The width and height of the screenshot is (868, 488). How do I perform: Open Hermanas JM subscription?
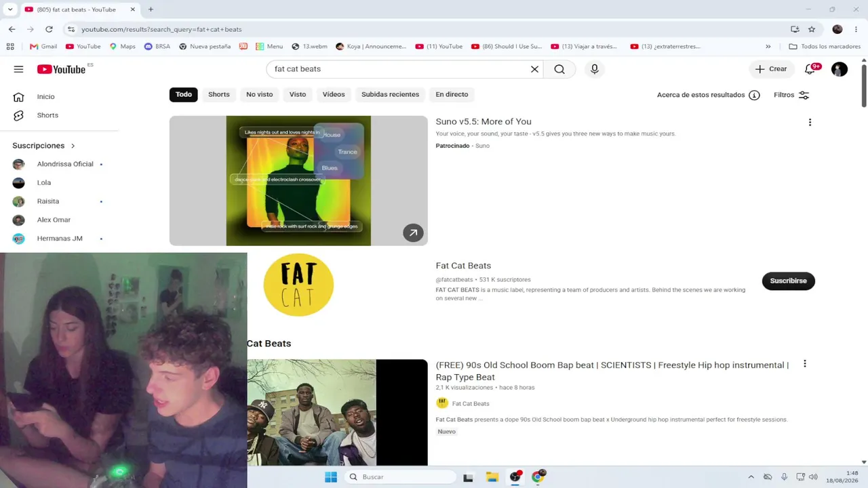click(59, 239)
